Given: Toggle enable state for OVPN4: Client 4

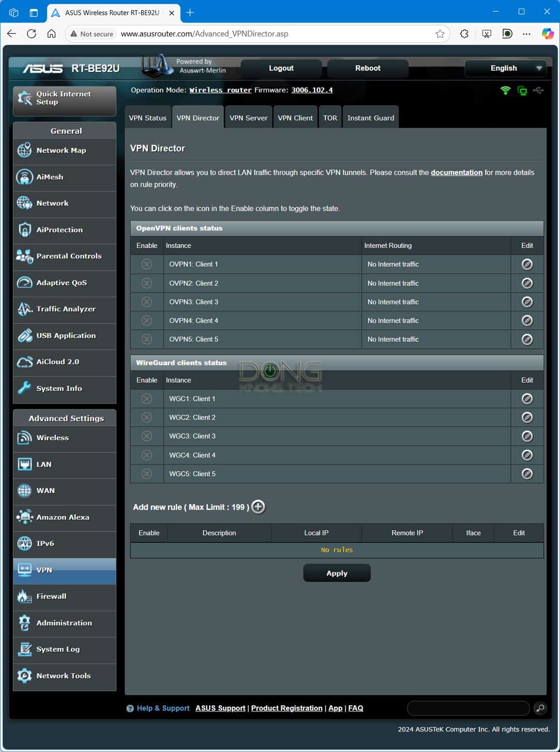Looking at the screenshot, I should (147, 321).
